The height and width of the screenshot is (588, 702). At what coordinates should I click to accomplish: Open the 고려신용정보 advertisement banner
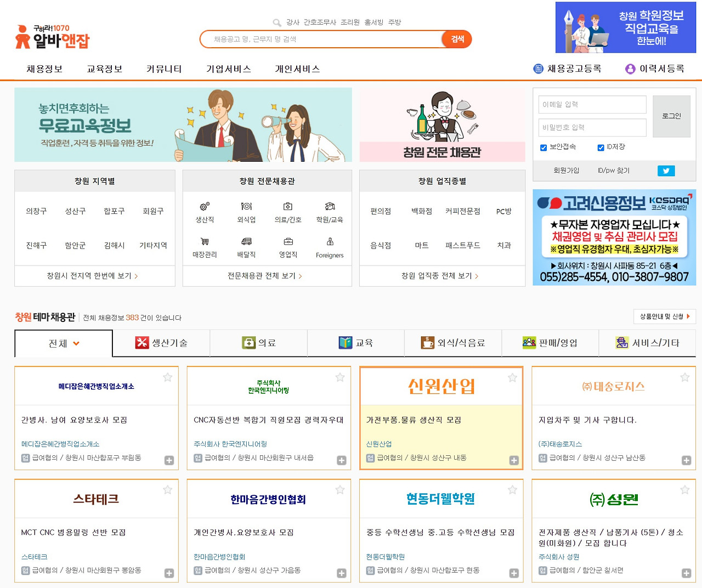click(614, 238)
